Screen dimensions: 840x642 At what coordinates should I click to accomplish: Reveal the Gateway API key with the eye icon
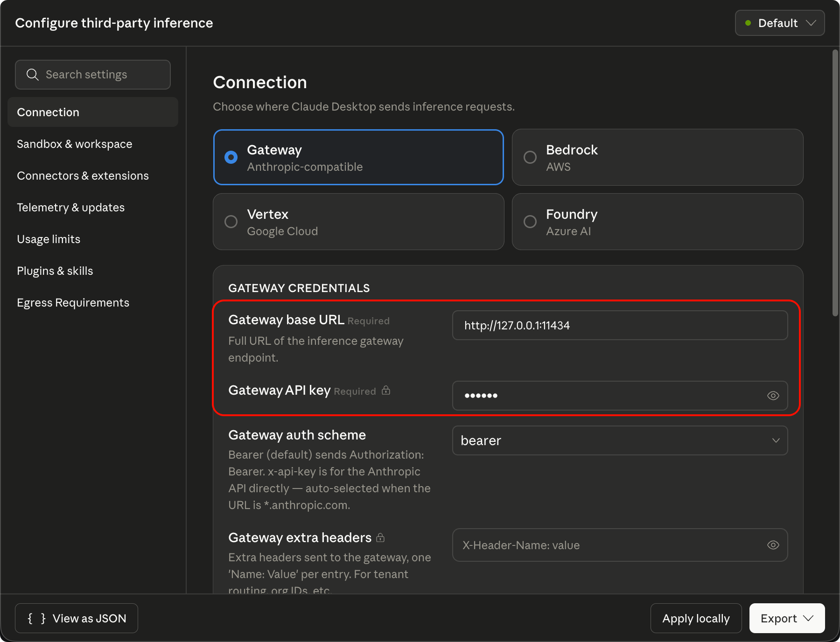(x=773, y=396)
